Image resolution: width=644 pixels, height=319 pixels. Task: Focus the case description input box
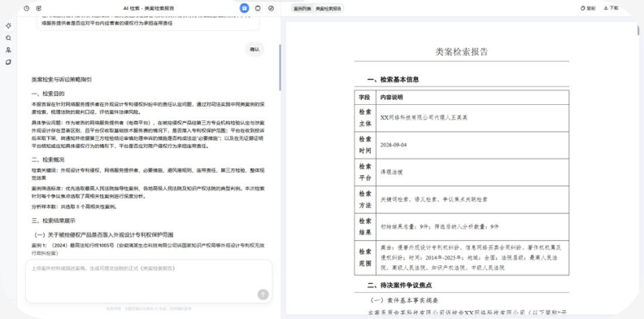click(149, 282)
